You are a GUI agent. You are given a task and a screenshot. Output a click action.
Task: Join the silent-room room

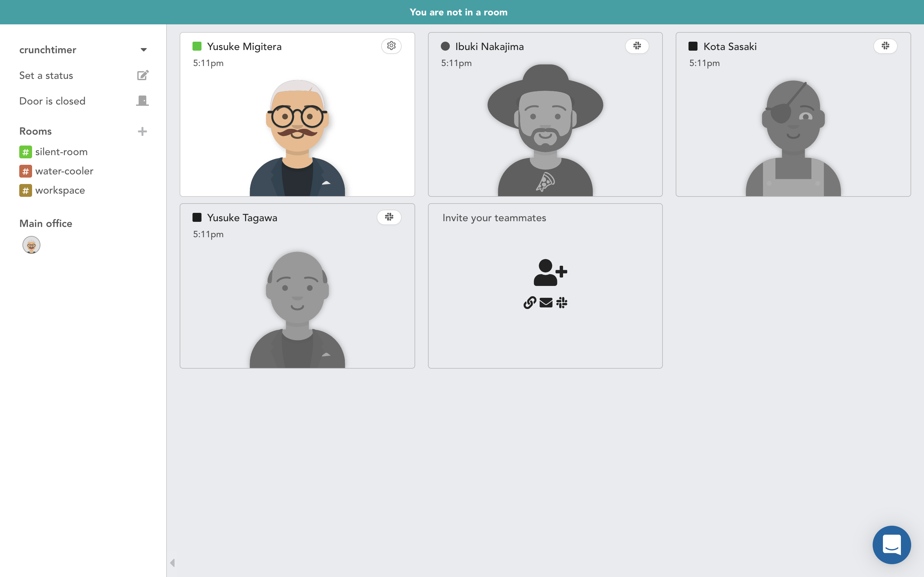(x=61, y=152)
